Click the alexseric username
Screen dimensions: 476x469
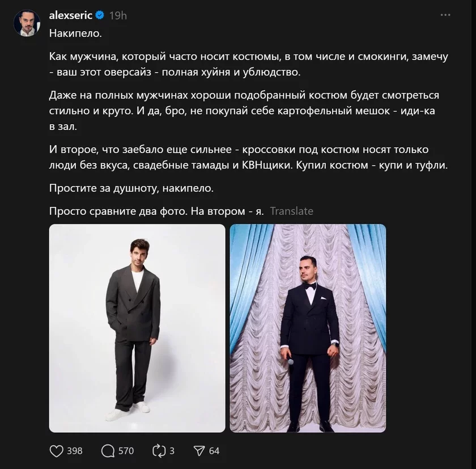71,16
